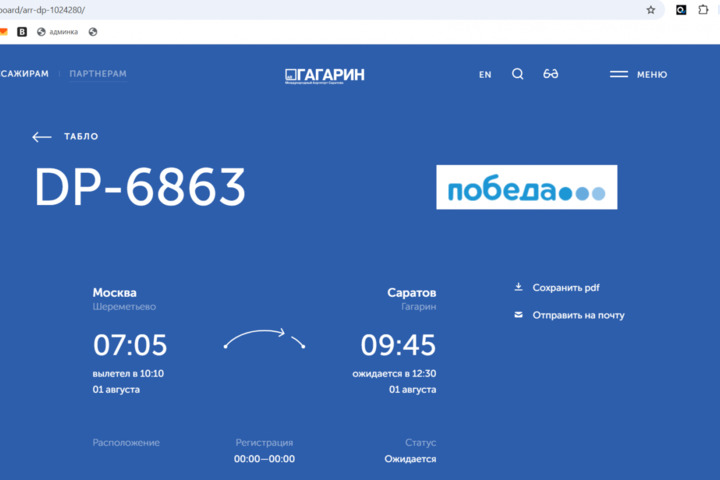Click the Победа airline logo
Image resolution: width=720 pixels, height=480 pixels.
(x=527, y=187)
